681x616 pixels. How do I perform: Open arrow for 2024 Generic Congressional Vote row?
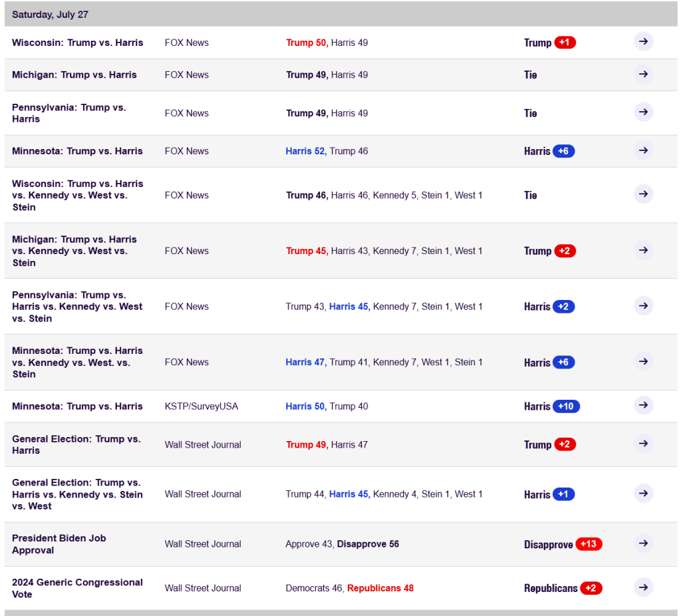(643, 587)
